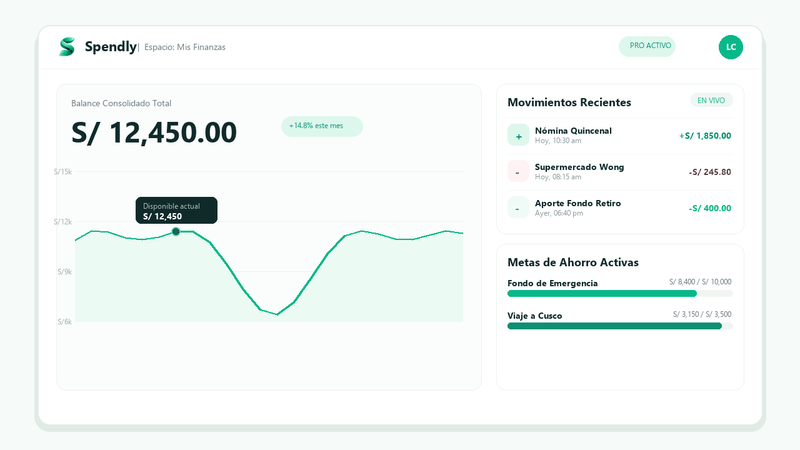Click Hoy, 10:30 am timestamp
The width and height of the screenshot is (800, 450).
[x=558, y=141]
